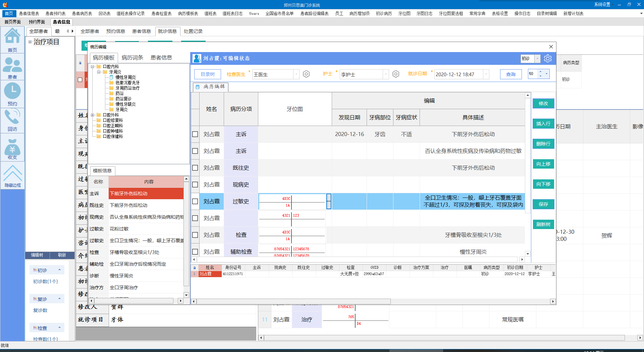Click the 慢性牙周炎 template document icon
Image resolution: width=644 pixels, height=352 pixels.
pos(112,77)
